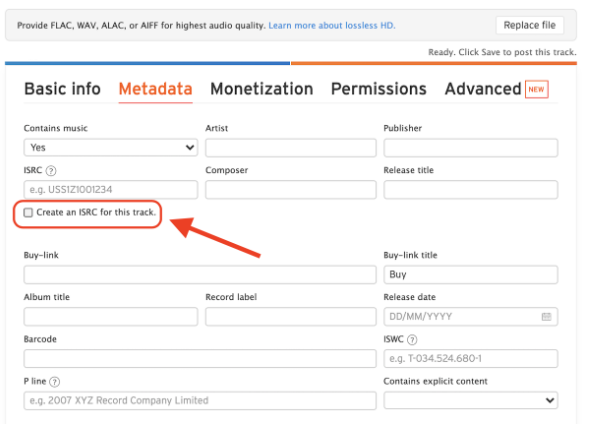This screenshot has width=598, height=434.
Task: Click the Replace file button
Action: [x=529, y=25]
